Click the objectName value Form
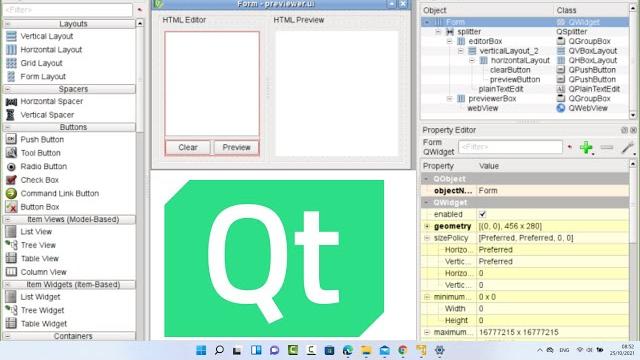 pos(553,191)
